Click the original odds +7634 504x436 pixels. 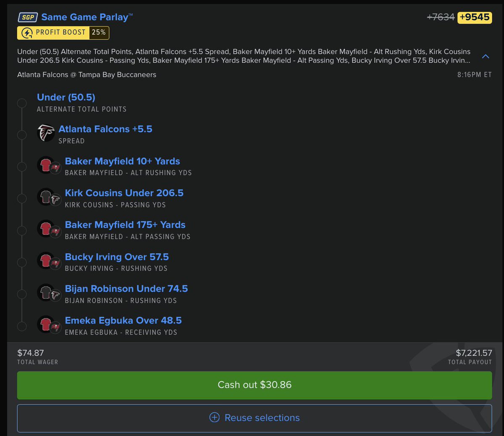coord(441,17)
